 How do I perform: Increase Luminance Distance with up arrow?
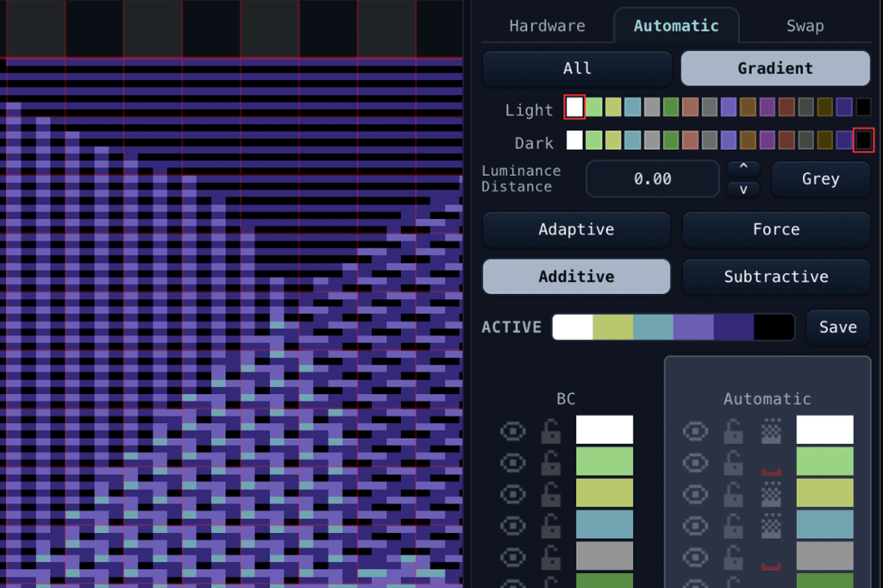tap(744, 168)
